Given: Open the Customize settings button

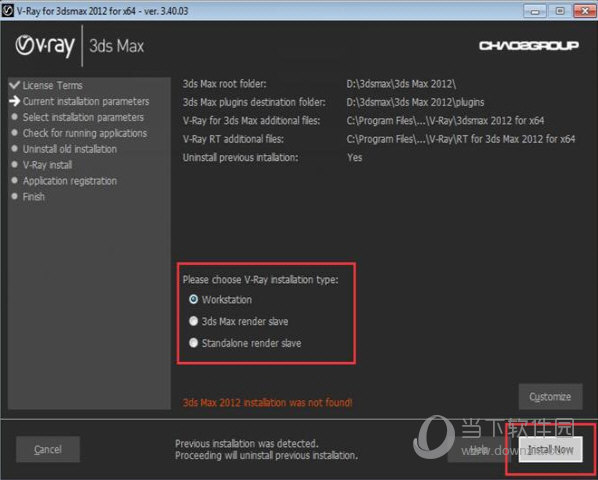Looking at the screenshot, I should pyautogui.click(x=550, y=397).
